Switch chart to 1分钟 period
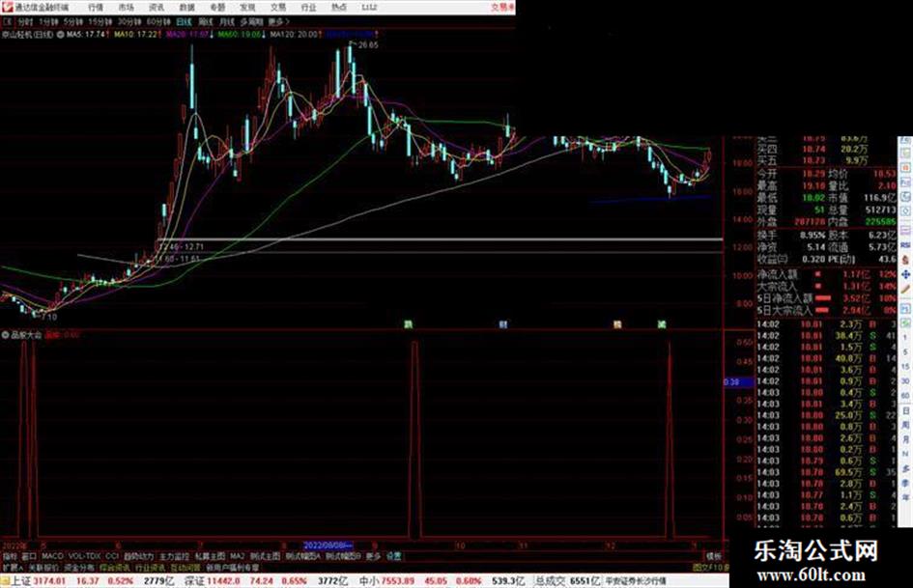 (49, 21)
